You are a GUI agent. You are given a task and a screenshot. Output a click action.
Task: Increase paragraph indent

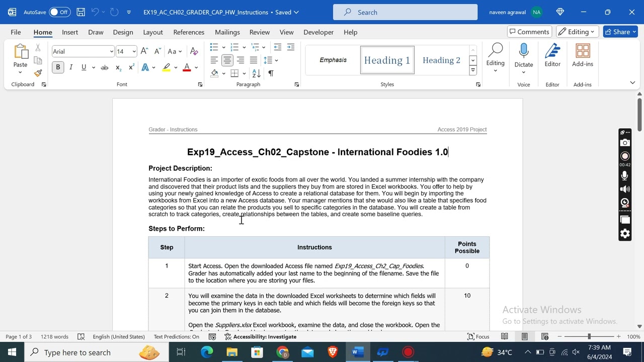pos(291,47)
